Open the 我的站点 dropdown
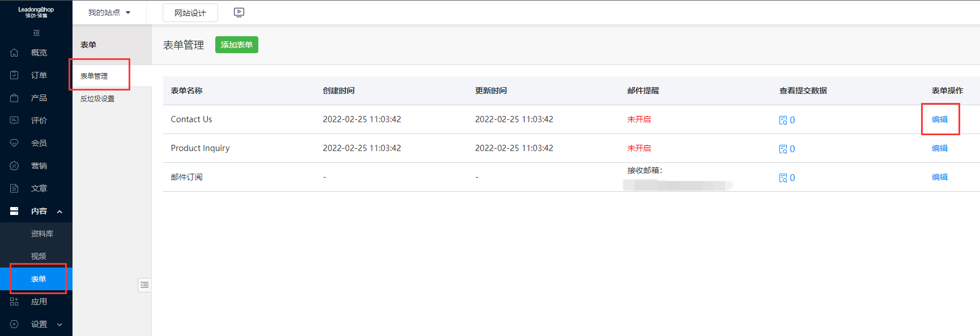The height and width of the screenshot is (336, 980). 109,12
